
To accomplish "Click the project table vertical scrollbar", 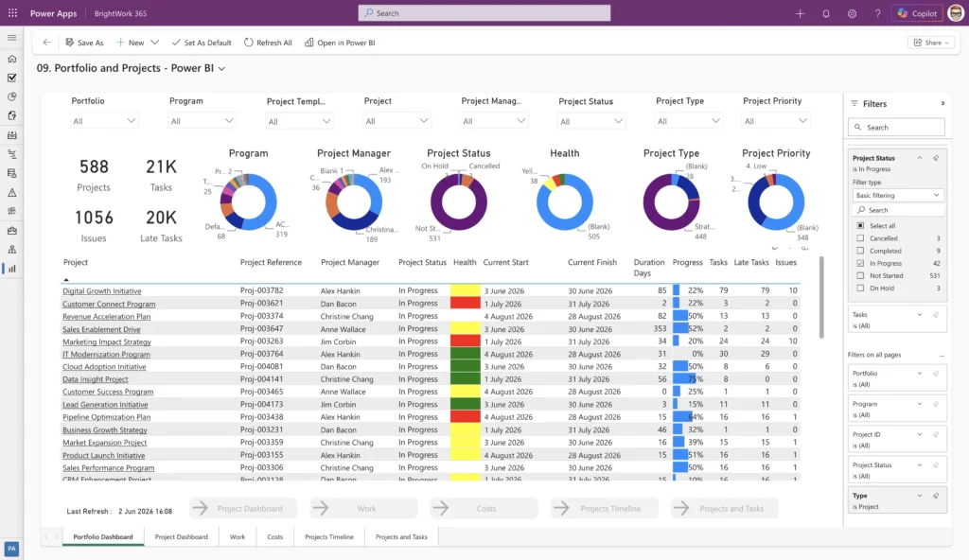I will point(821,297).
